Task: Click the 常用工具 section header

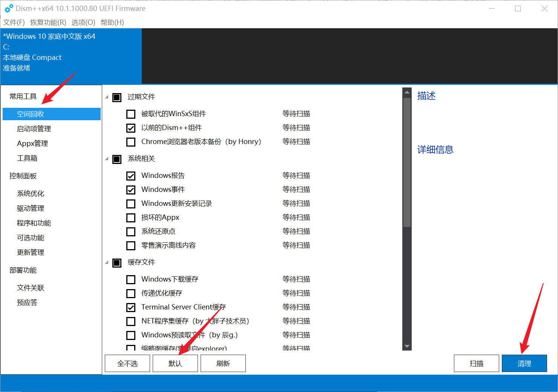Action: 23,97
